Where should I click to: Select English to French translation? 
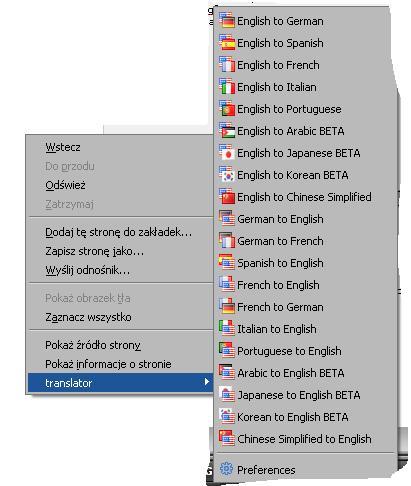pyautogui.click(x=304, y=65)
